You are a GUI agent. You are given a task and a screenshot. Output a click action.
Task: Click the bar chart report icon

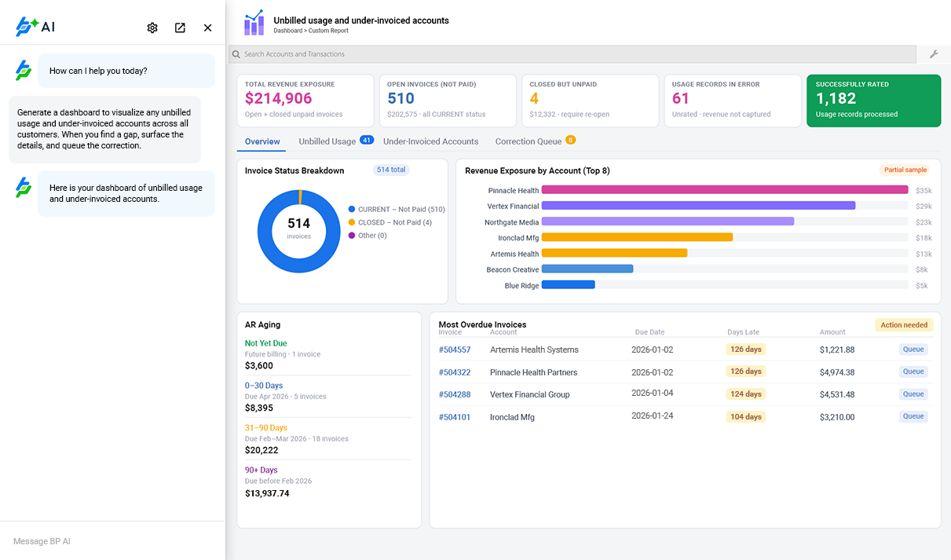pyautogui.click(x=254, y=23)
